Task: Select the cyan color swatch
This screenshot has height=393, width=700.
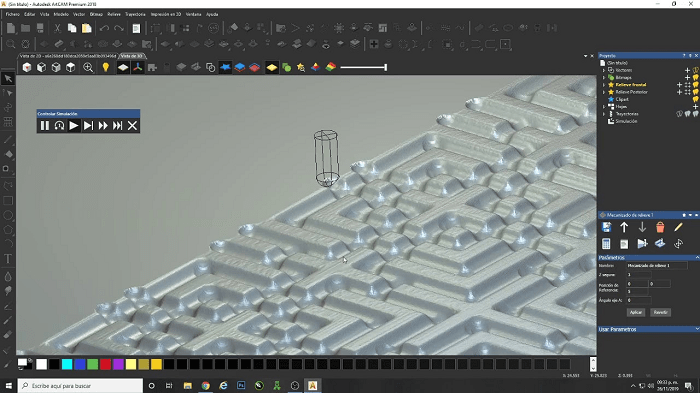Action: click(x=67, y=364)
